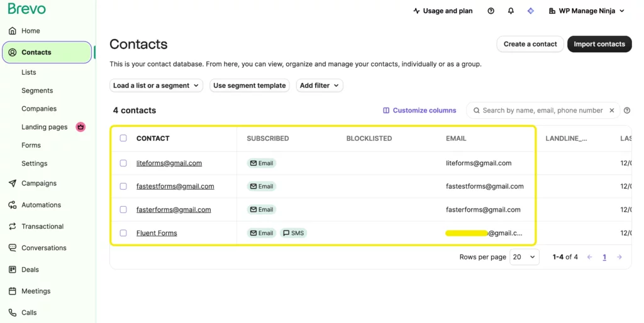Check the liteforms@gmail.com row checkbox

tap(123, 163)
